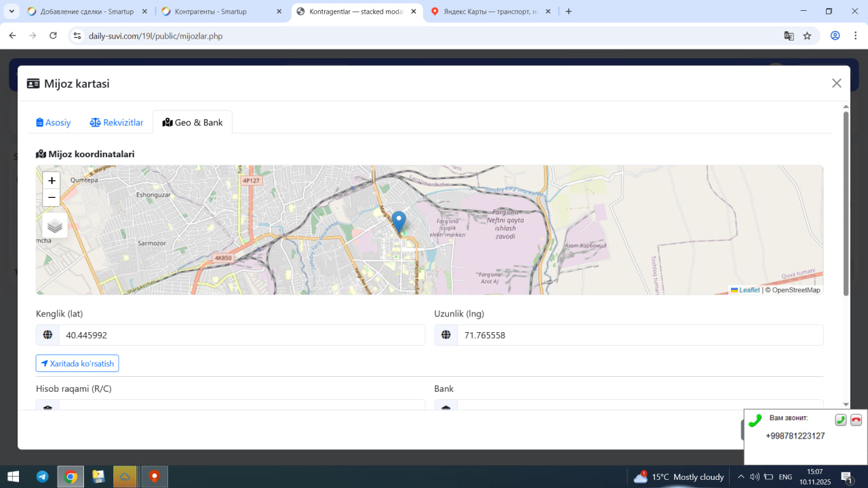This screenshot has width=868, height=488.
Task: Close the Mijoz kartasi modal
Action: (836, 83)
